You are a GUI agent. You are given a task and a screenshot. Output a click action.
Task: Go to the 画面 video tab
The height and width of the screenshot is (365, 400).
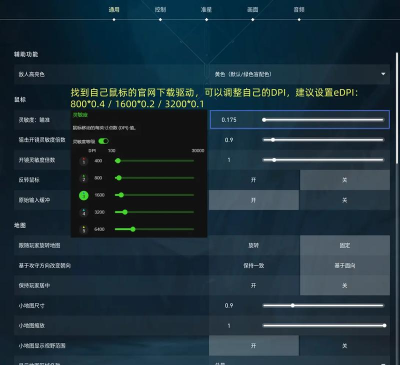tap(253, 10)
